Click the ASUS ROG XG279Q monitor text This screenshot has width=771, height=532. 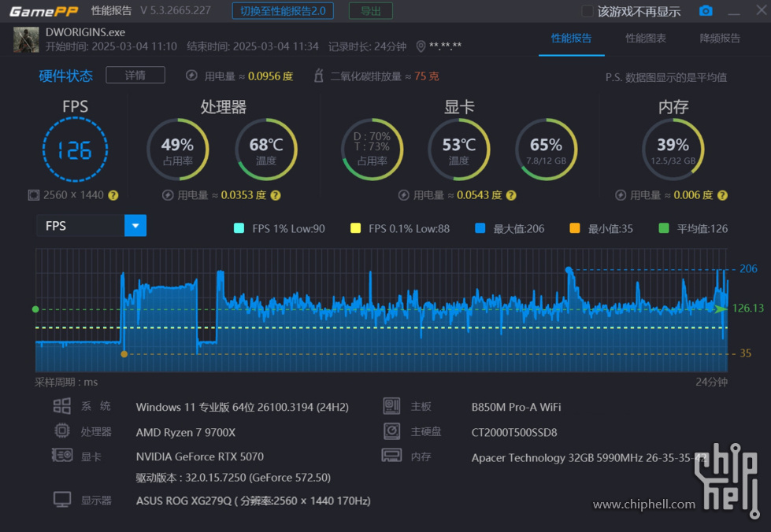point(254,501)
